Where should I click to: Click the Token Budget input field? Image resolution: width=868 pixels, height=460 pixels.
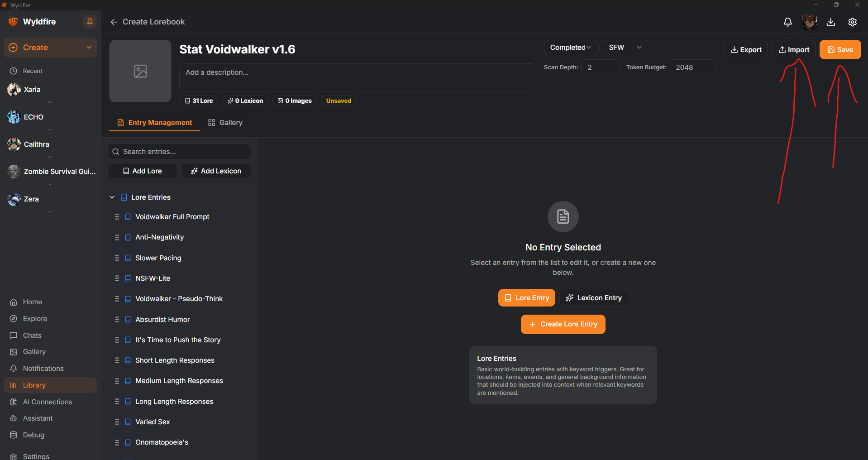tap(693, 67)
